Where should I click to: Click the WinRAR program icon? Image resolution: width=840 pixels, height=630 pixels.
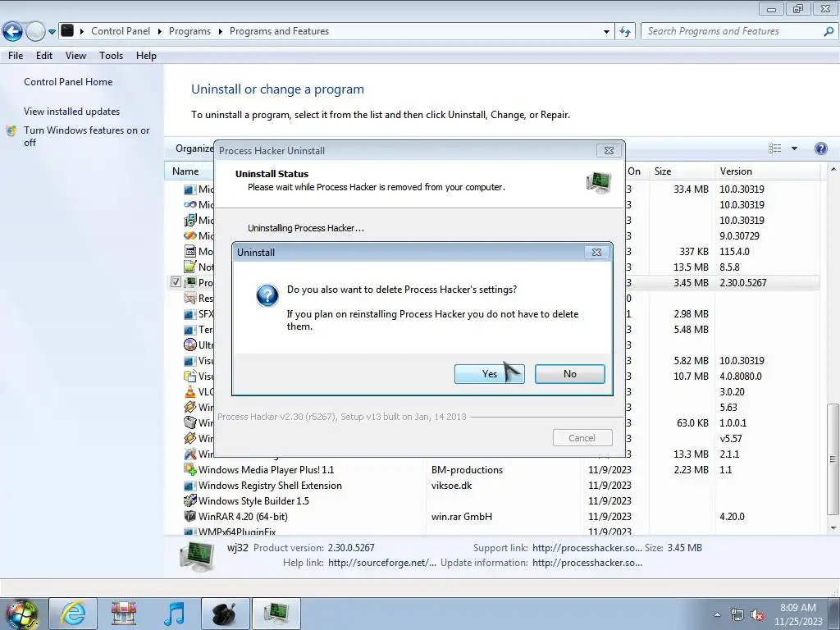click(x=189, y=517)
